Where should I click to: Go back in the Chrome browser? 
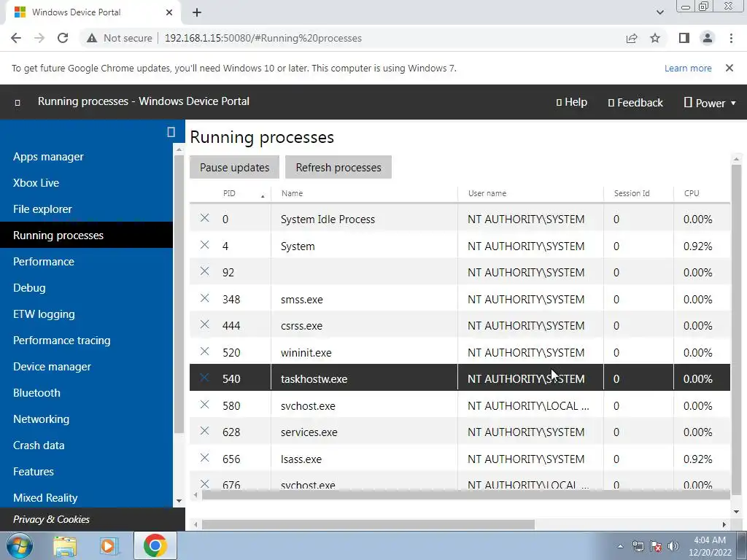tap(16, 38)
